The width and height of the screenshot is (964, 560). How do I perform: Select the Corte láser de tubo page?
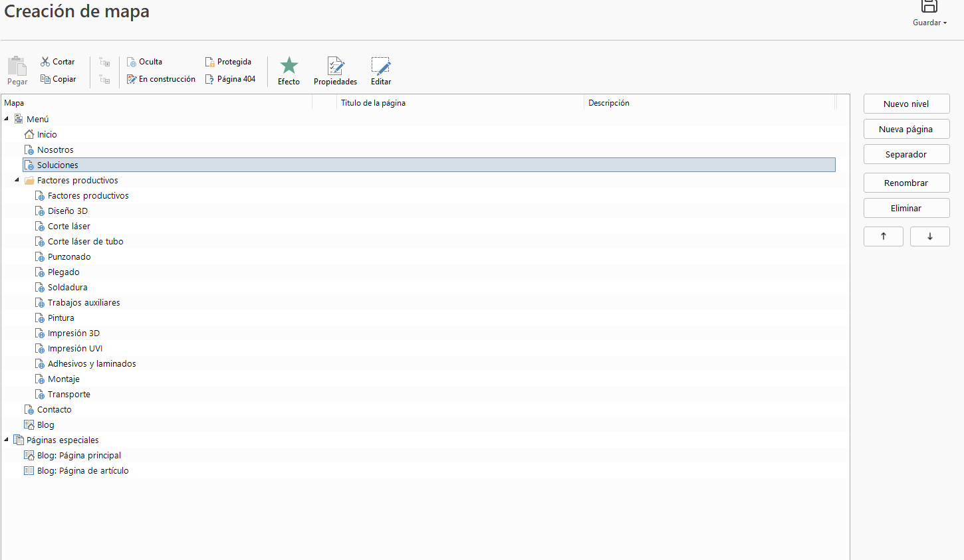85,242
